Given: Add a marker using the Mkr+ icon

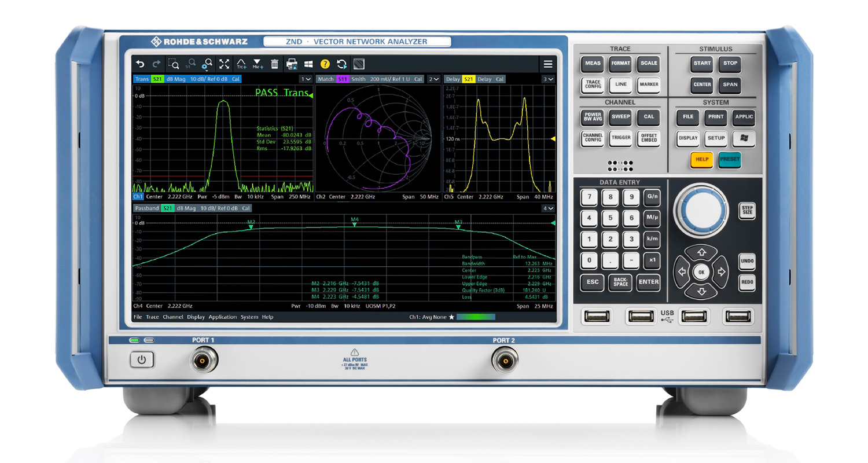Looking at the screenshot, I should tap(258, 64).
